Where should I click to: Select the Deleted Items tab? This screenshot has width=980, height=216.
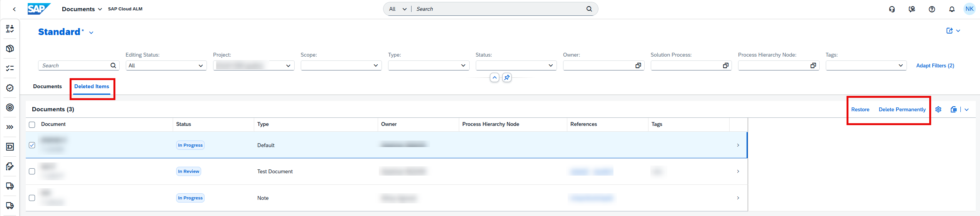[92, 87]
